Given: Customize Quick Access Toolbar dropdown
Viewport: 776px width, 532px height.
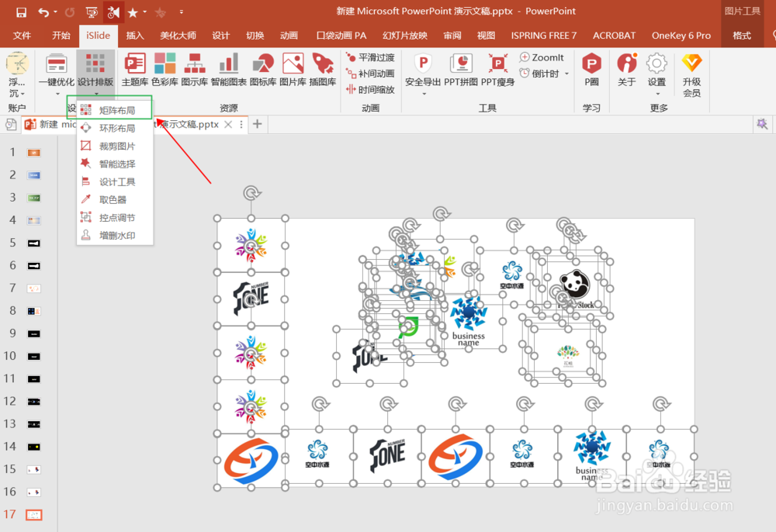Looking at the screenshot, I should [x=181, y=12].
